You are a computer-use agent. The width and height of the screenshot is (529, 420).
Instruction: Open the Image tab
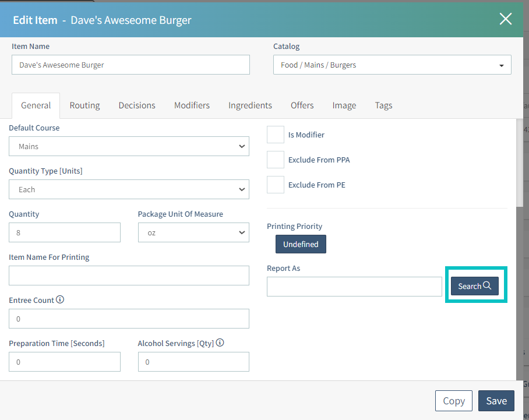pos(344,105)
